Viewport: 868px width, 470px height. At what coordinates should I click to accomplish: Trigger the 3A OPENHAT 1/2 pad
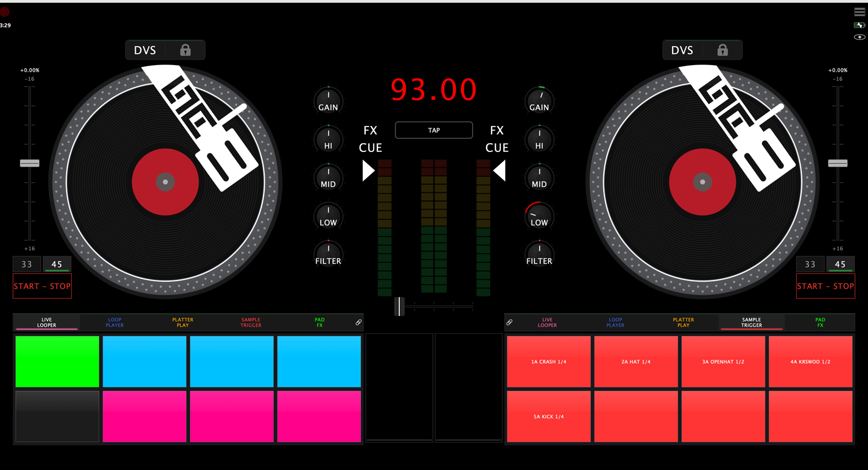click(723, 361)
